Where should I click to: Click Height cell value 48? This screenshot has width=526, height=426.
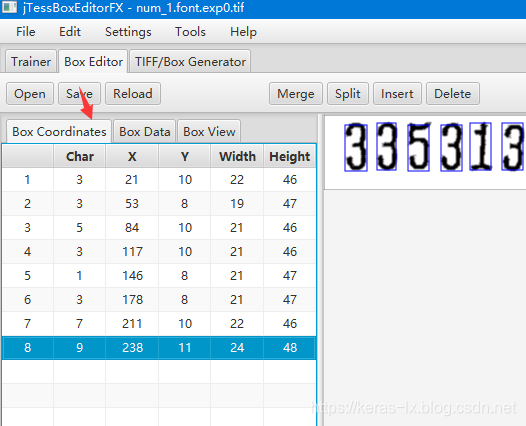click(x=290, y=348)
